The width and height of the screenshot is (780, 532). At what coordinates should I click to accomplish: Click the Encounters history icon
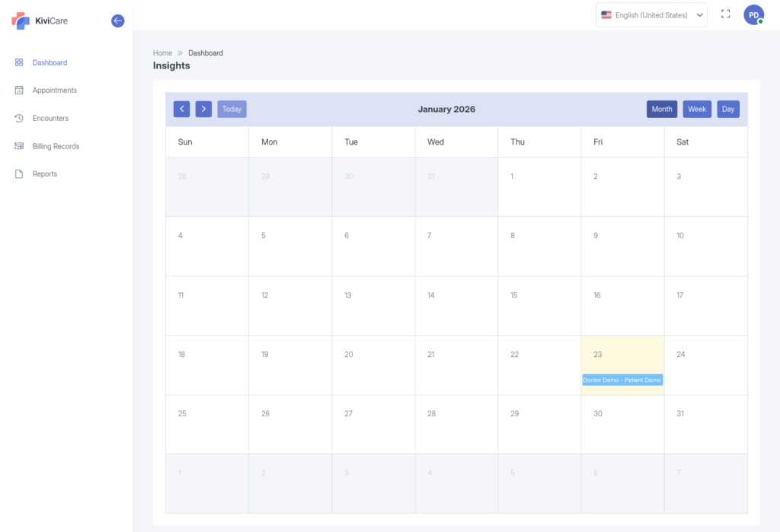pyautogui.click(x=19, y=118)
